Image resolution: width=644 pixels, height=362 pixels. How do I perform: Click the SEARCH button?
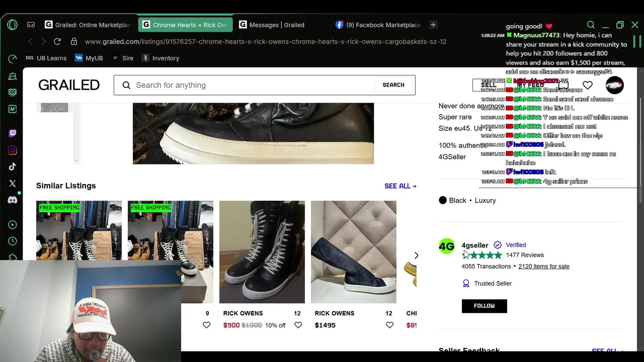pos(393,85)
